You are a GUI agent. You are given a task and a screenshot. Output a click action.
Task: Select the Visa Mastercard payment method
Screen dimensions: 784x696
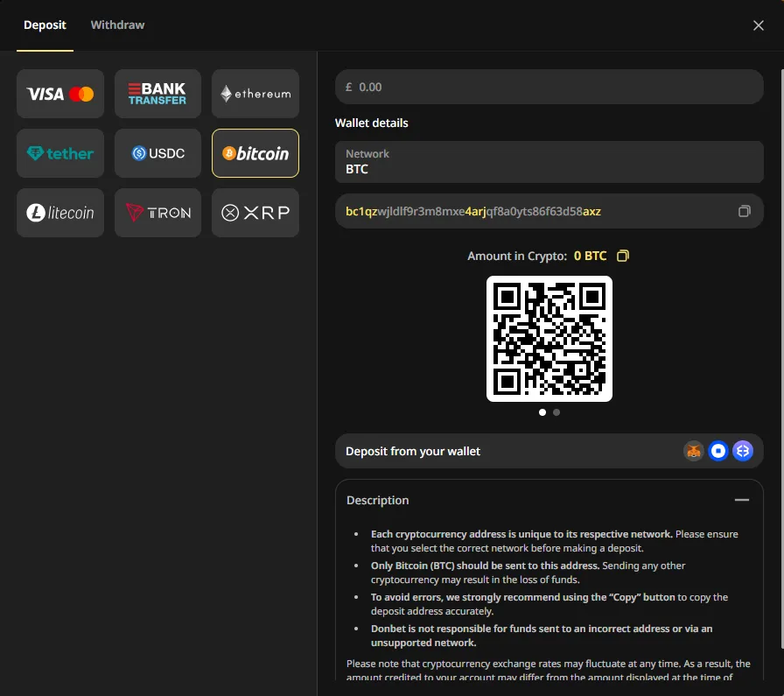pyautogui.click(x=60, y=94)
